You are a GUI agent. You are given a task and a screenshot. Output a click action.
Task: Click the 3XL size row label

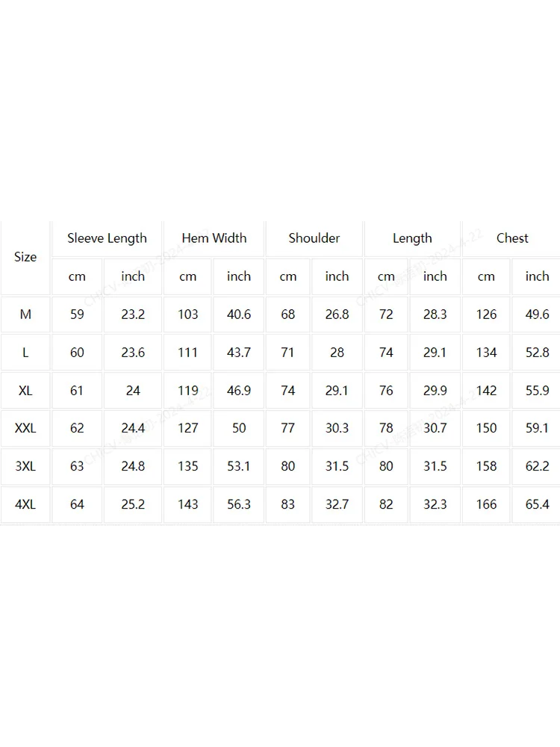[x=25, y=466]
